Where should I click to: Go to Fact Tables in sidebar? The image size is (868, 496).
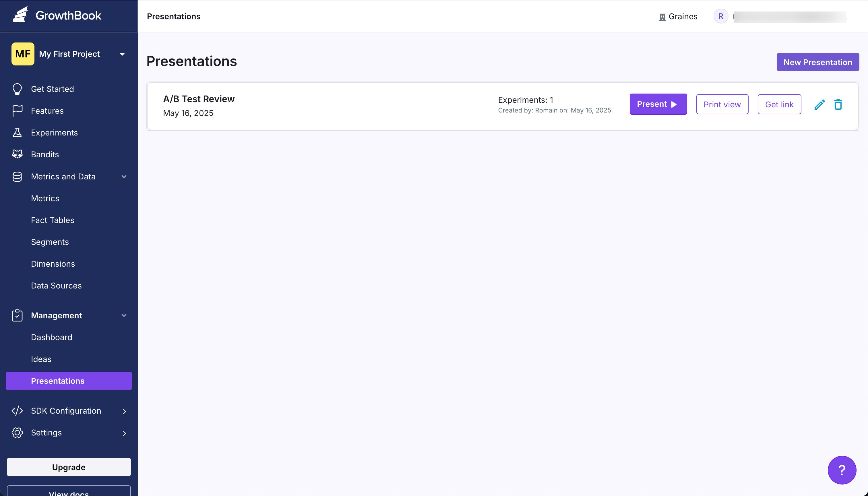click(x=53, y=220)
